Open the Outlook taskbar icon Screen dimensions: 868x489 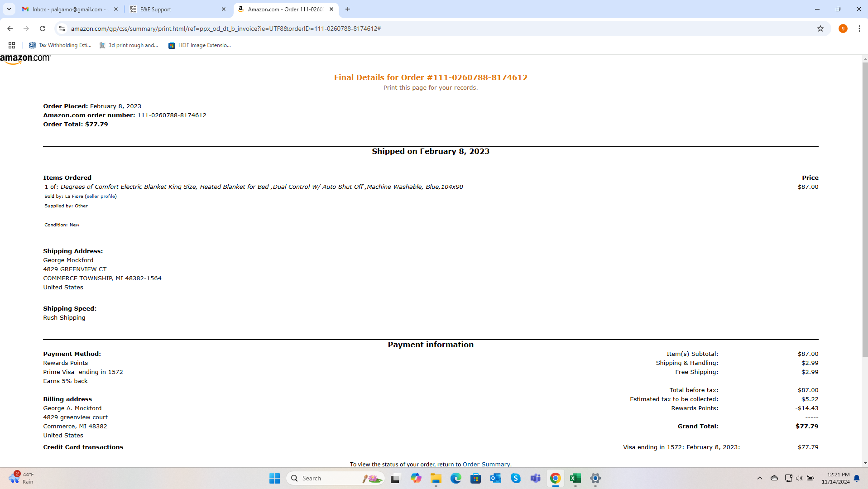tap(495, 478)
